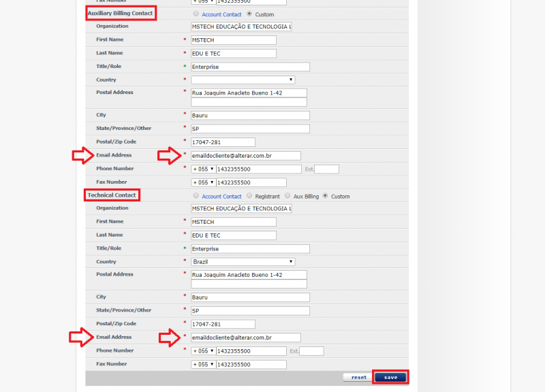Click Email Address field in Technical Contact
The width and height of the screenshot is (545, 392).
[x=246, y=338]
